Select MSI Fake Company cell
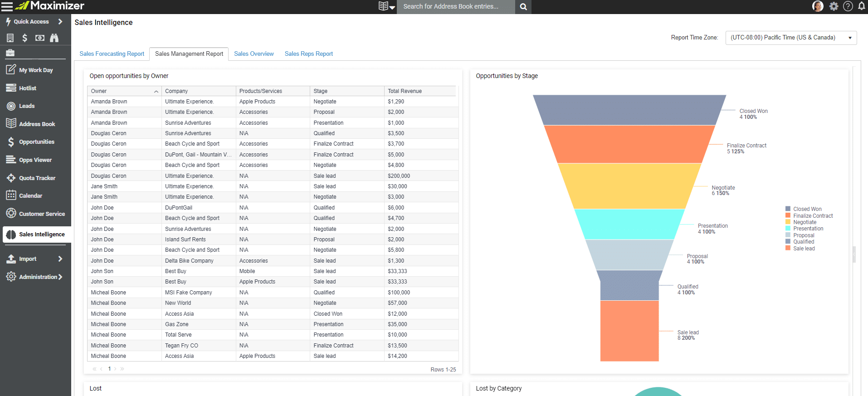Image resolution: width=868 pixels, height=396 pixels. point(199,293)
